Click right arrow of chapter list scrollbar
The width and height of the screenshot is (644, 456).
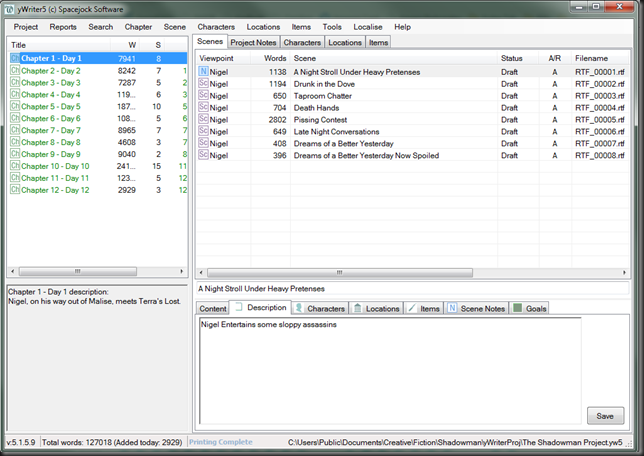coord(182,272)
